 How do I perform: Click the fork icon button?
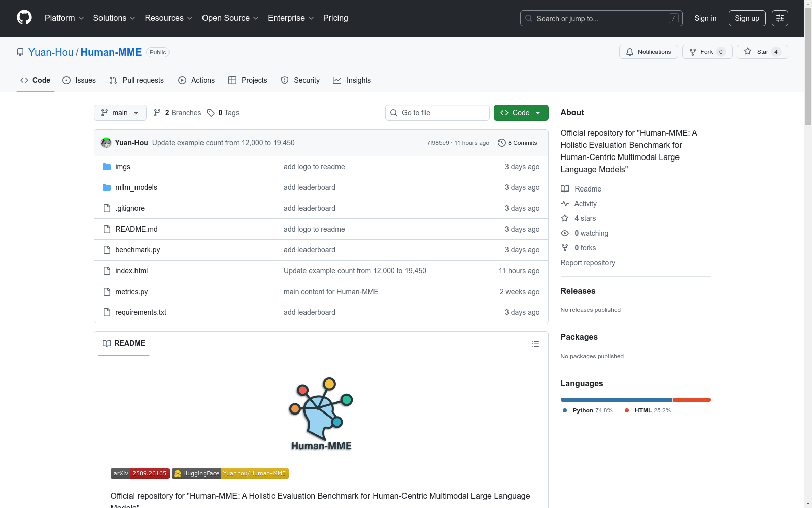point(693,52)
